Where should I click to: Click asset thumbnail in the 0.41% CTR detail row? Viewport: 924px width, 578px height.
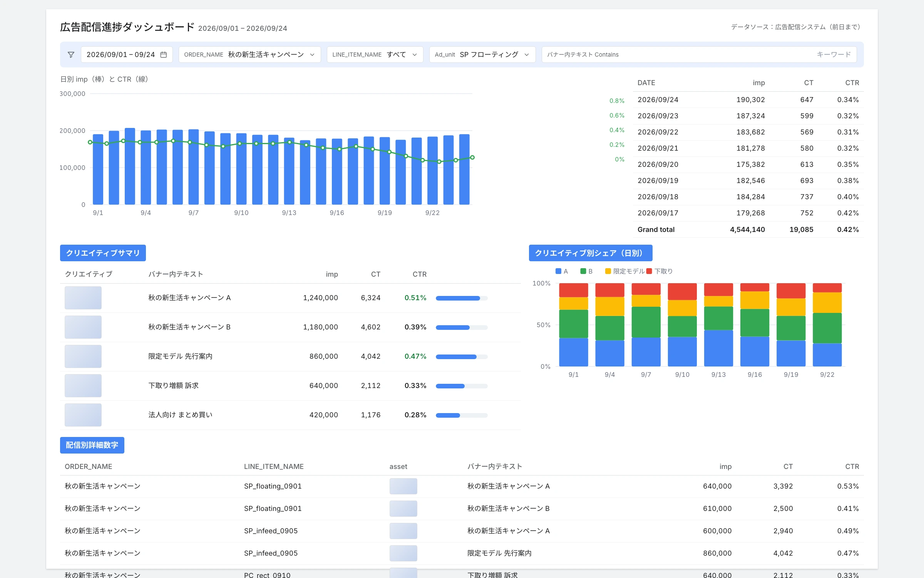coord(403,509)
